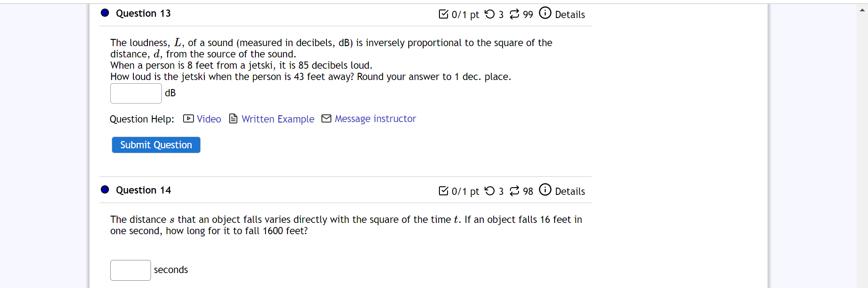Click the scrollbar up arrow
Screen dimensions: 868x288
click(862, 9)
